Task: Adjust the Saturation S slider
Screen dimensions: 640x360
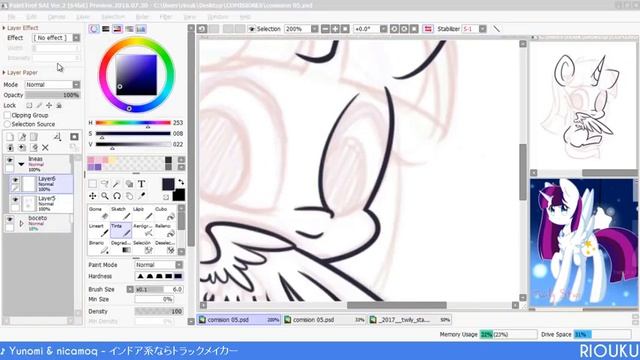Action: pos(133,134)
